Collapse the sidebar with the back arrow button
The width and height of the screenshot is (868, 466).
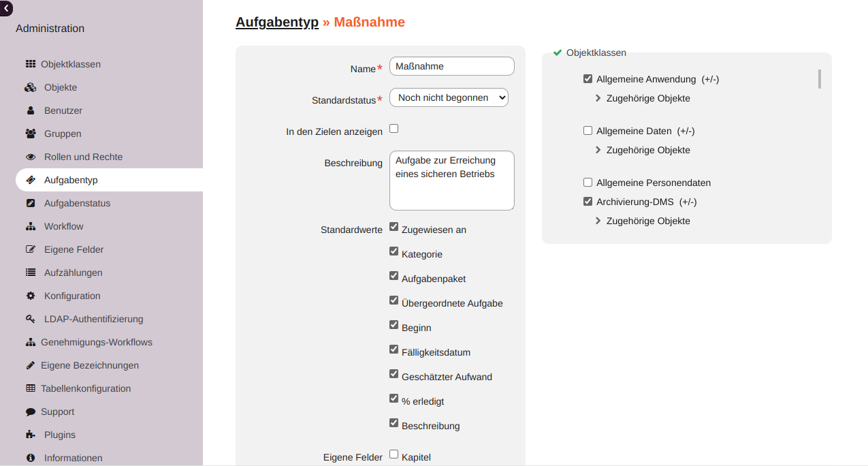coord(7,7)
